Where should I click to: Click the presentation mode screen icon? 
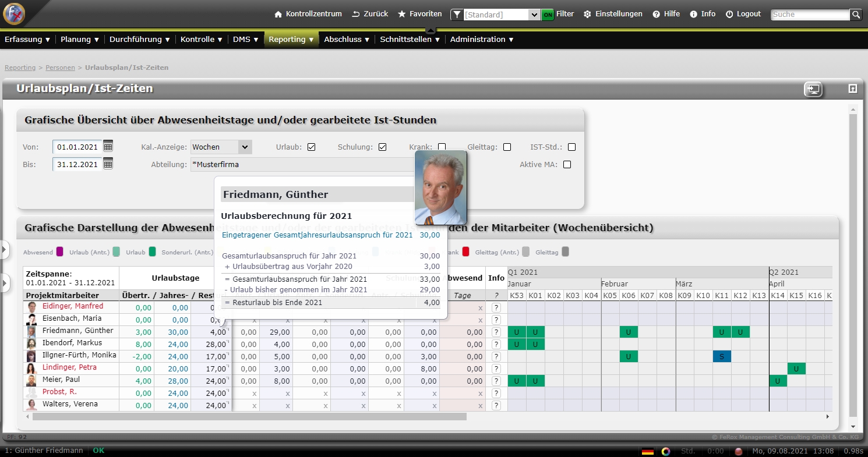813,89
